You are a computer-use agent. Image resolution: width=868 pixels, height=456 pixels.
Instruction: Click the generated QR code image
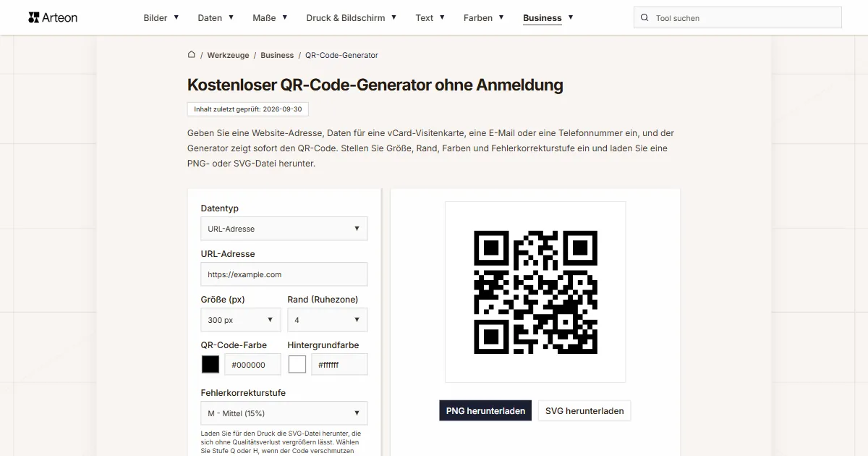[535, 292]
